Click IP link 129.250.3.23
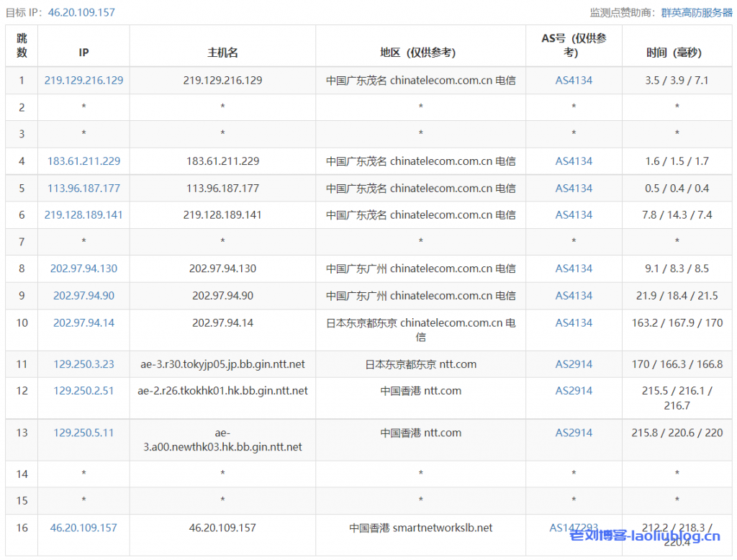This screenshot has width=737, height=560. click(x=83, y=364)
